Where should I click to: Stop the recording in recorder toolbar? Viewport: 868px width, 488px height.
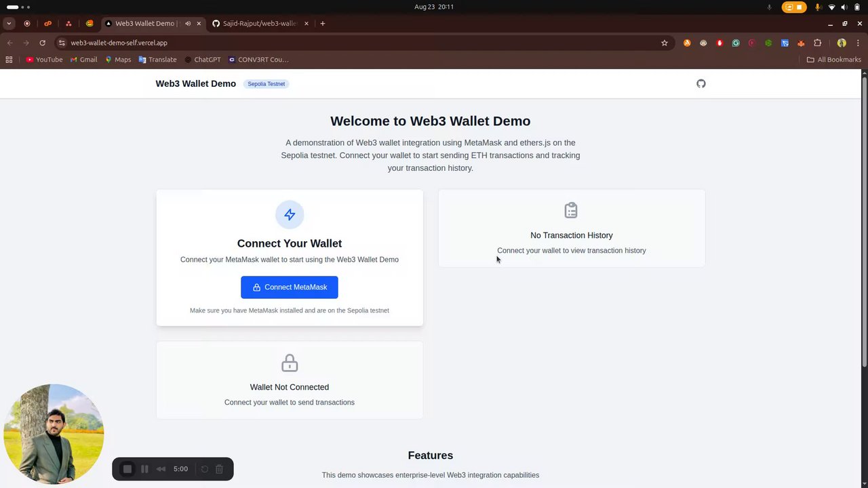click(127, 469)
